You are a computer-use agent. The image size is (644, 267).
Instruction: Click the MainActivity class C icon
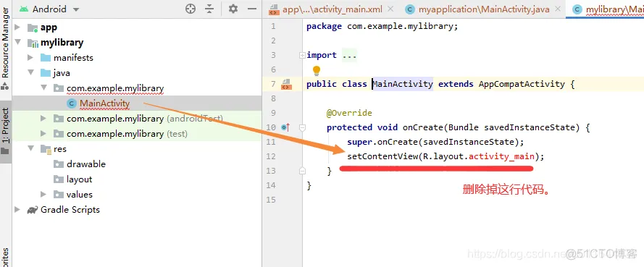72,103
